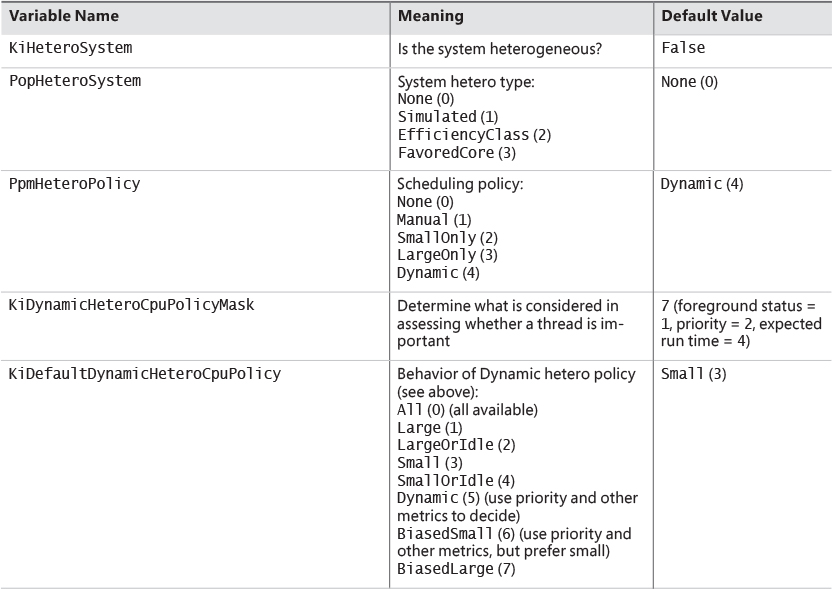This screenshot has width=832, height=589.
Task: Click the Variable Name column header
Action: (x=64, y=16)
